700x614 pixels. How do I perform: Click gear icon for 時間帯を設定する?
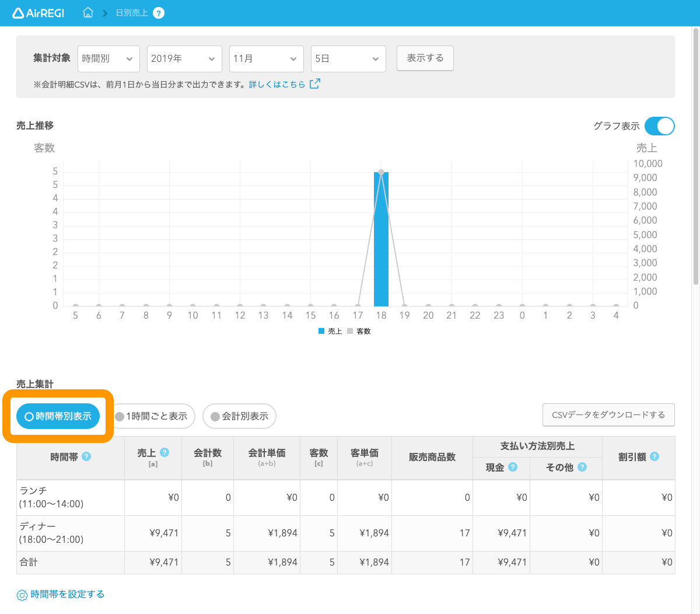pyautogui.click(x=22, y=595)
